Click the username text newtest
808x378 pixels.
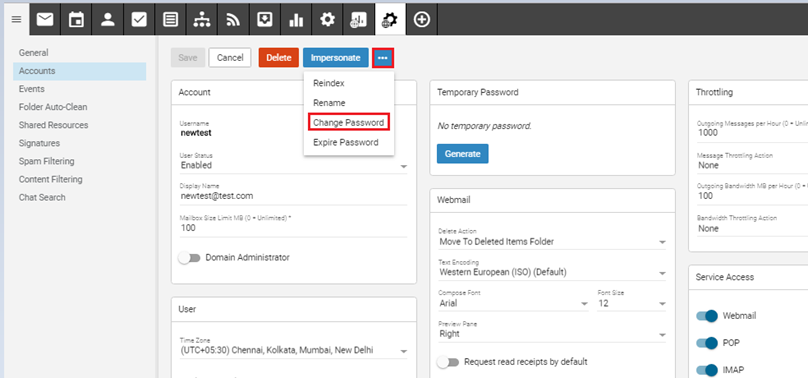click(196, 133)
